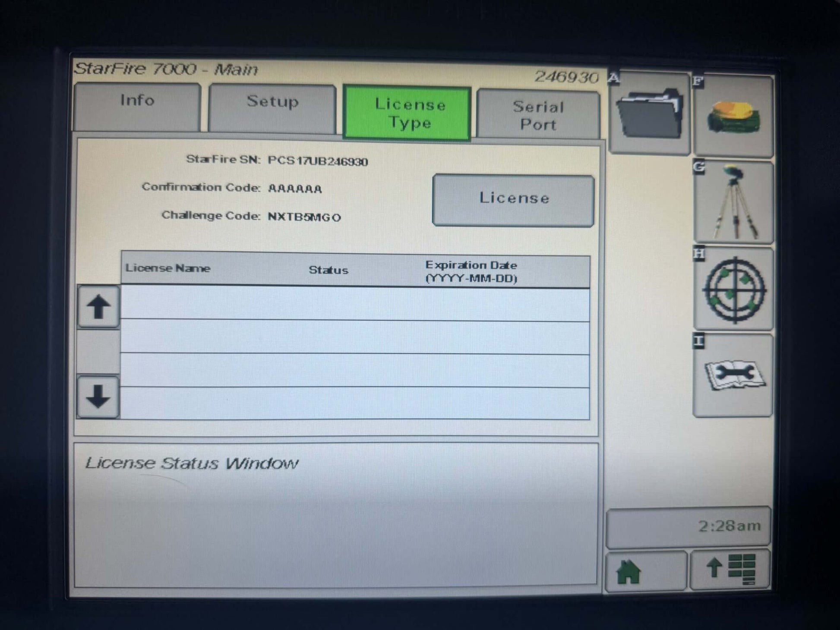Open the satellite target crosshair softkey H
Image resolution: width=840 pixels, height=630 pixels.
[x=733, y=288]
